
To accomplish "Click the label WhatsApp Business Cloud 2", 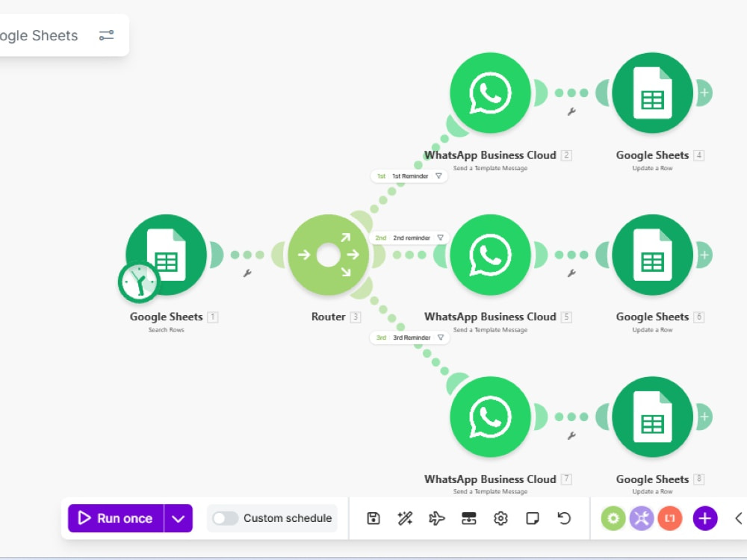I will [490, 155].
